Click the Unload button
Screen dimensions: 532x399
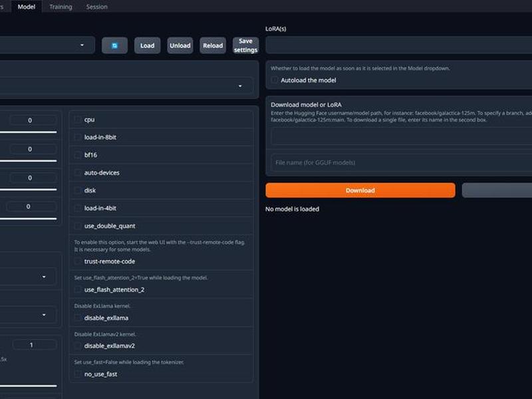coord(180,45)
